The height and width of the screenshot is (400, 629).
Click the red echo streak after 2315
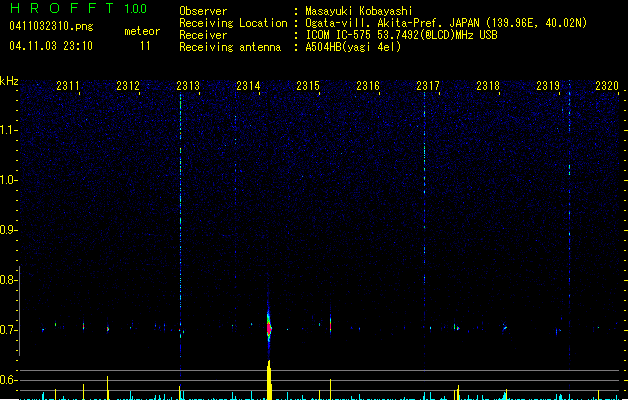[330, 324]
